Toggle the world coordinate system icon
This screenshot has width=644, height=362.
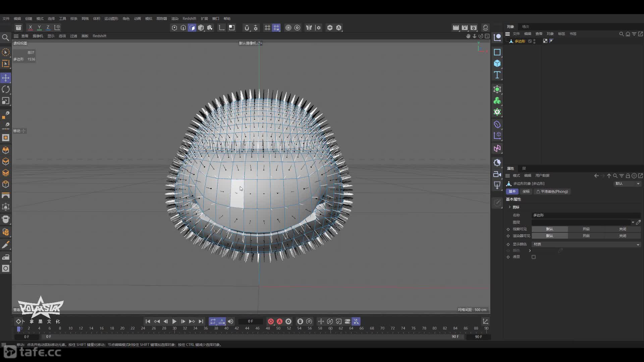coord(57,27)
